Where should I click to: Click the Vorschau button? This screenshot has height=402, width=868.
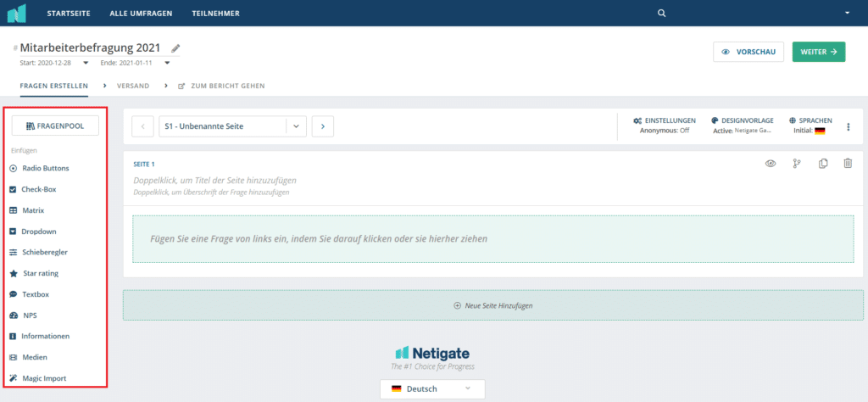(x=748, y=52)
